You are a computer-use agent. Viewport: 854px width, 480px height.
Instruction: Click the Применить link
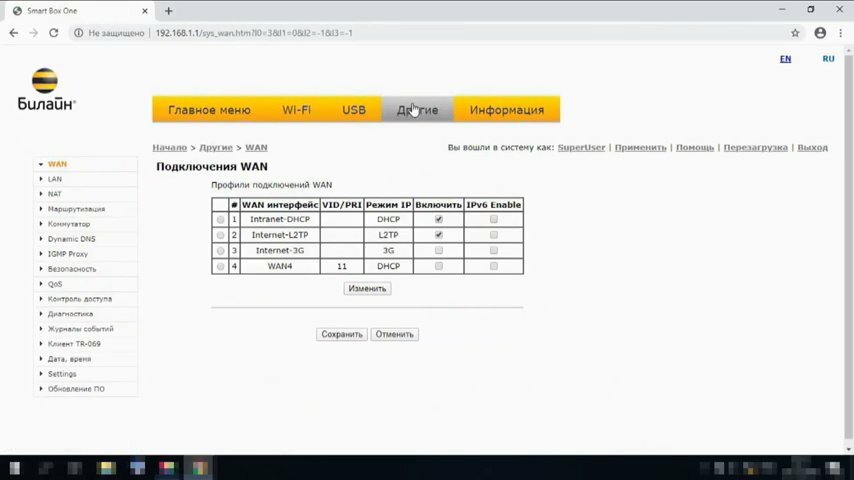(x=640, y=148)
